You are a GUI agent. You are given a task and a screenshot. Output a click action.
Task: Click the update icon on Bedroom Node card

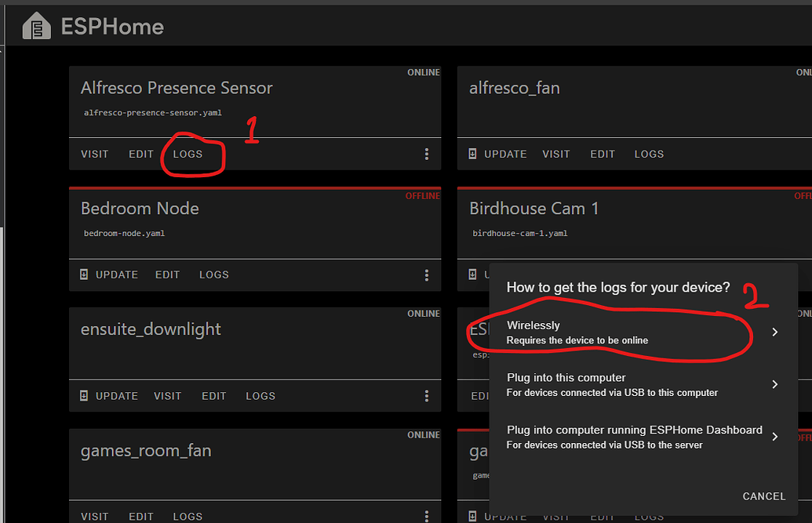click(84, 274)
